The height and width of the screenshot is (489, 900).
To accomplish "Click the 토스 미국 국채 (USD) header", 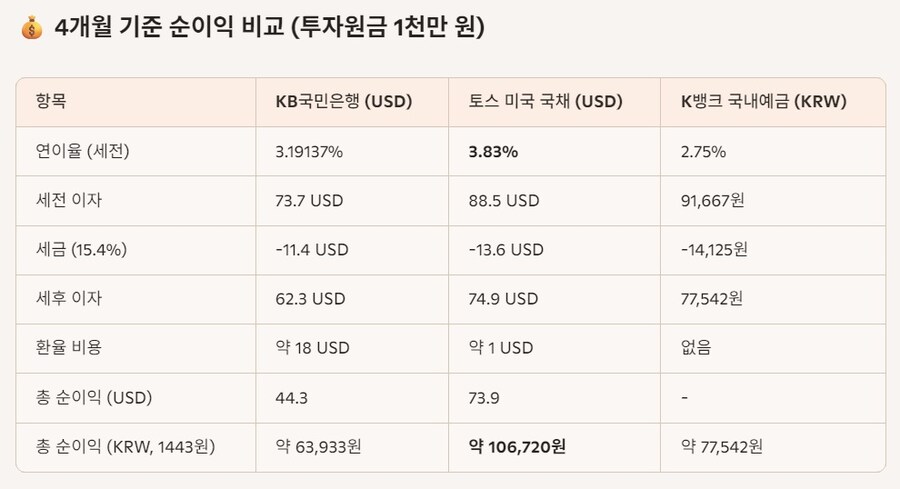I will click(x=545, y=102).
